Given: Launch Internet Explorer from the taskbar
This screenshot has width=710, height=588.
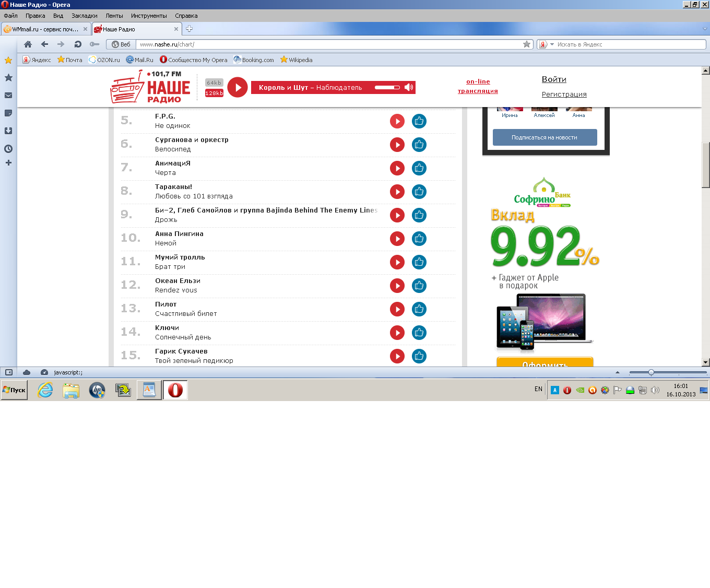Looking at the screenshot, I should (x=45, y=390).
